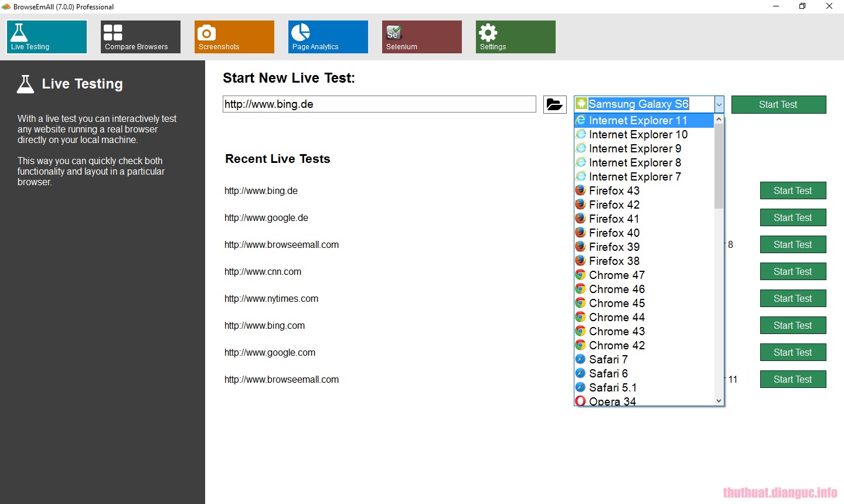This screenshot has height=504, width=844.
Task: Click recent test http://www.bing.com
Action: point(264,325)
